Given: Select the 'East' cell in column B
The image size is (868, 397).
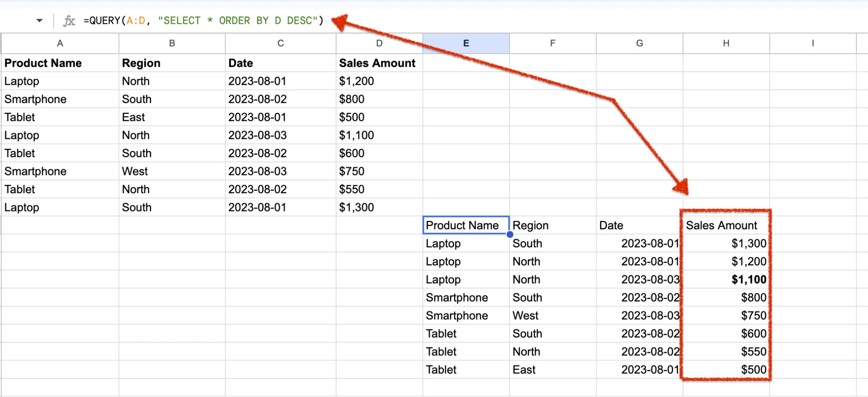Looking at the screenshot, I should (x=172, y=117).
